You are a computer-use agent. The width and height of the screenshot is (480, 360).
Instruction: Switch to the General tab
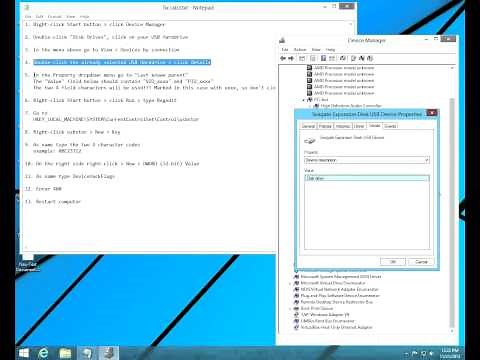[x=308, y=126]
